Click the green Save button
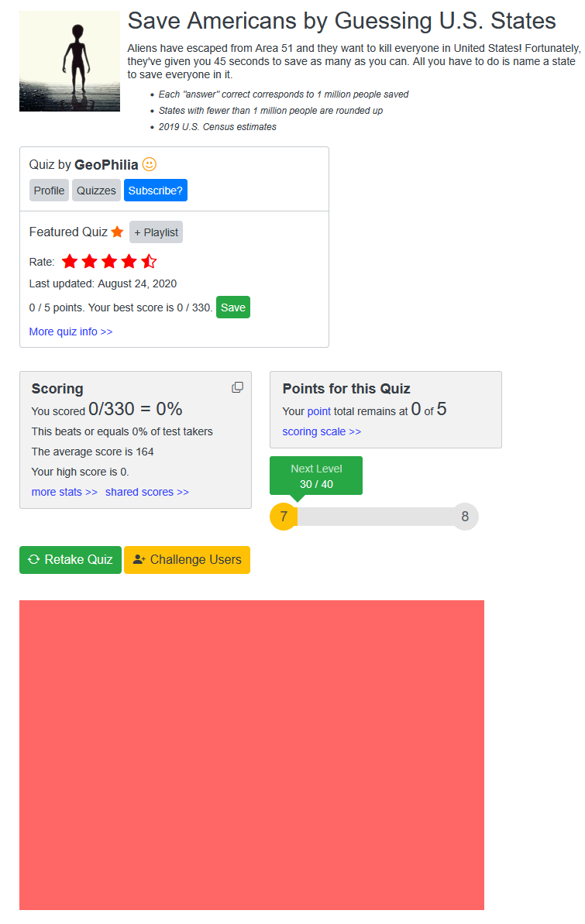 click(x=233, y=307)
